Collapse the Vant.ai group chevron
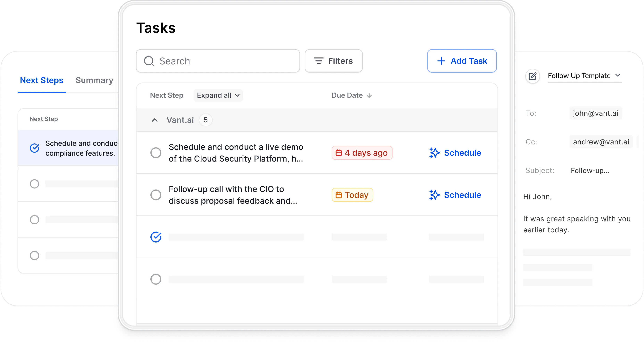Image resolution: width=644 pixels, height=343 pixels. point(155,120)
